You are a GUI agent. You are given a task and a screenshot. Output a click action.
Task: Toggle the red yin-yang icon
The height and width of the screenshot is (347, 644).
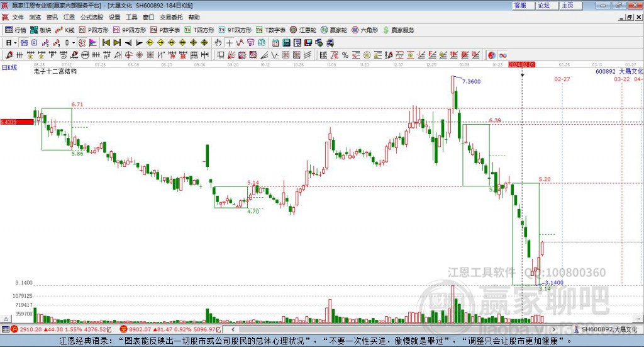pos(492,55)
